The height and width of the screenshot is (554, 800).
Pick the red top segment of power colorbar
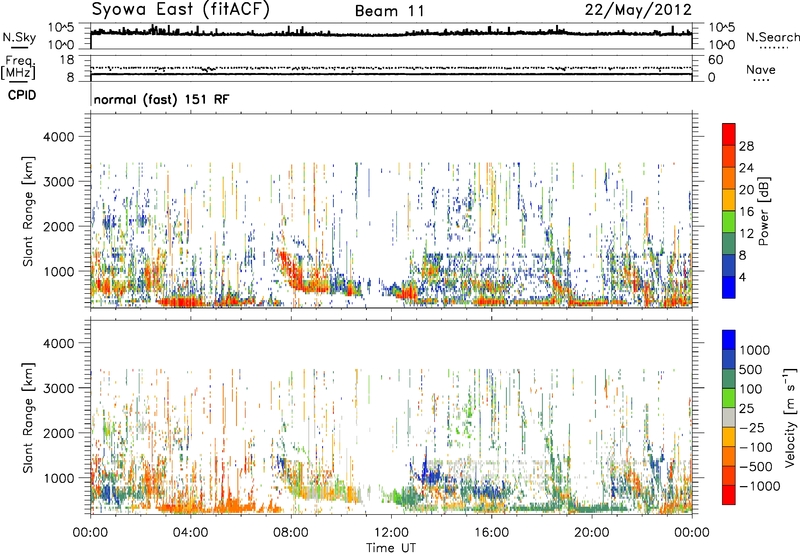click(729, 135)
